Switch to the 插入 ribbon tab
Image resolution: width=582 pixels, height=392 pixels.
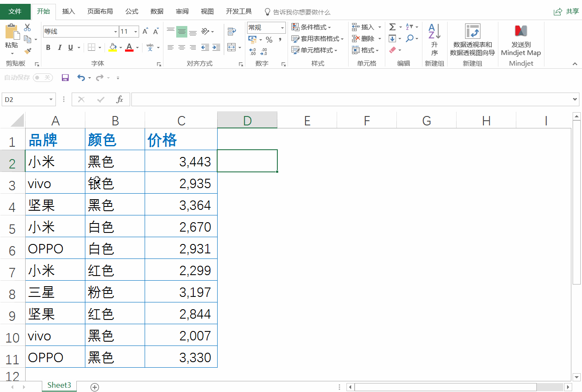click(69, 12)
